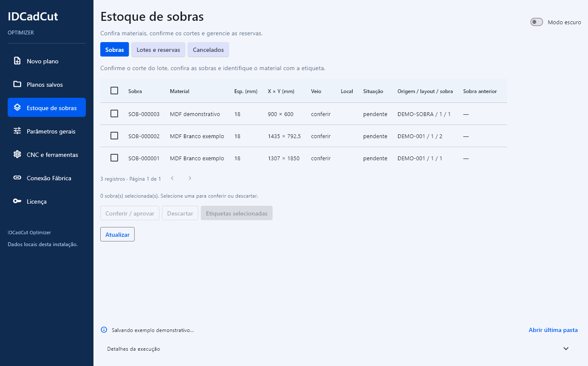The width and height of the screenshot is (588, 366).
Task: Click the MDF demonstrativo material cell
Action: [x=195, y=114]
